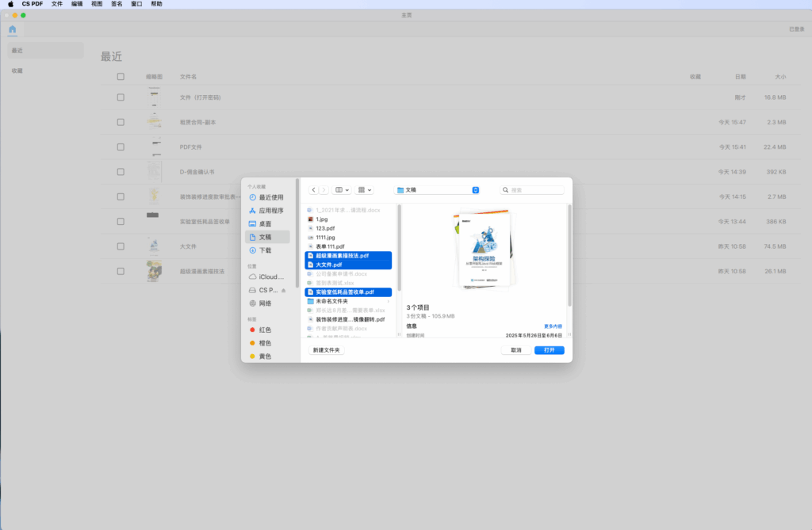This screenshot has height=530, width=812.
Task: Open the 视图 menu
Action: [97, 4]
